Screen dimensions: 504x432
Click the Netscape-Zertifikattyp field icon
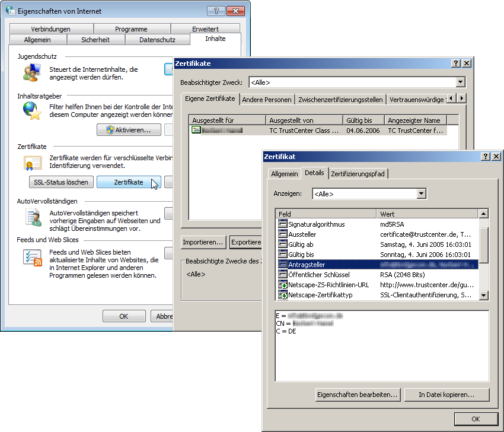point(282,295)
